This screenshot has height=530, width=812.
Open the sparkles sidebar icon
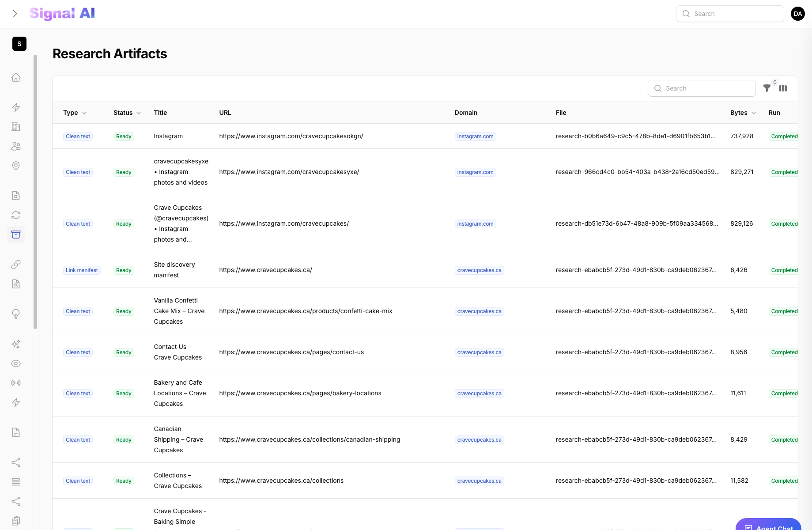[x=16, y=344]
